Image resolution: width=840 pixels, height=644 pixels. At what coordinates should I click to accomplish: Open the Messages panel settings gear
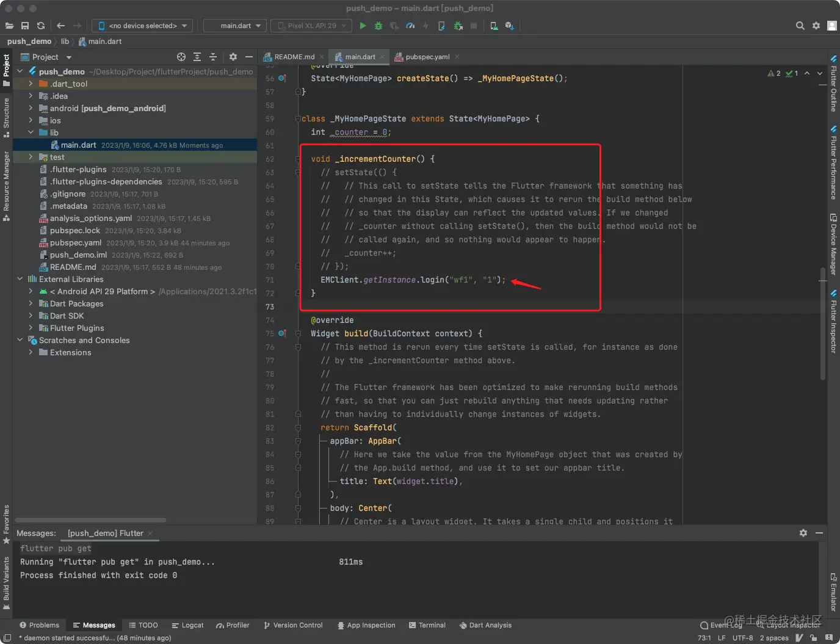(803, 533)
